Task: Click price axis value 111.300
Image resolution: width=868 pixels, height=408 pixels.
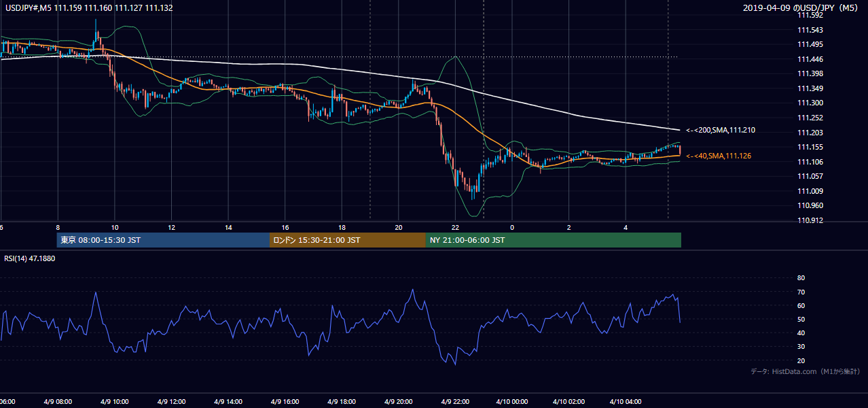Action: [x=810, y=103]
